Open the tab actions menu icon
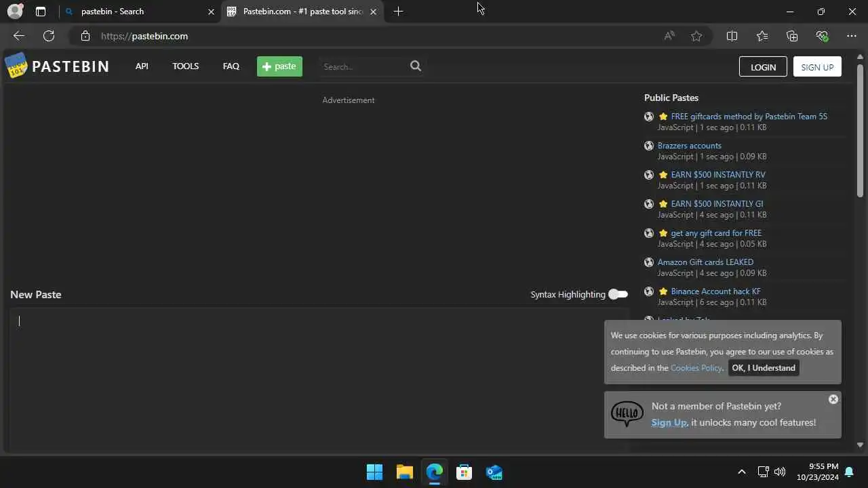 [x=41, y=12]
